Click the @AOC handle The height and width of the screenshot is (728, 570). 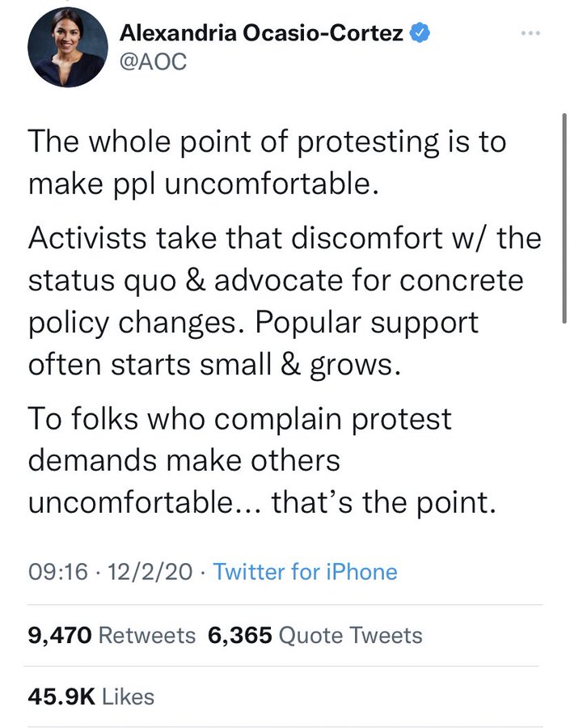(153, 61)
